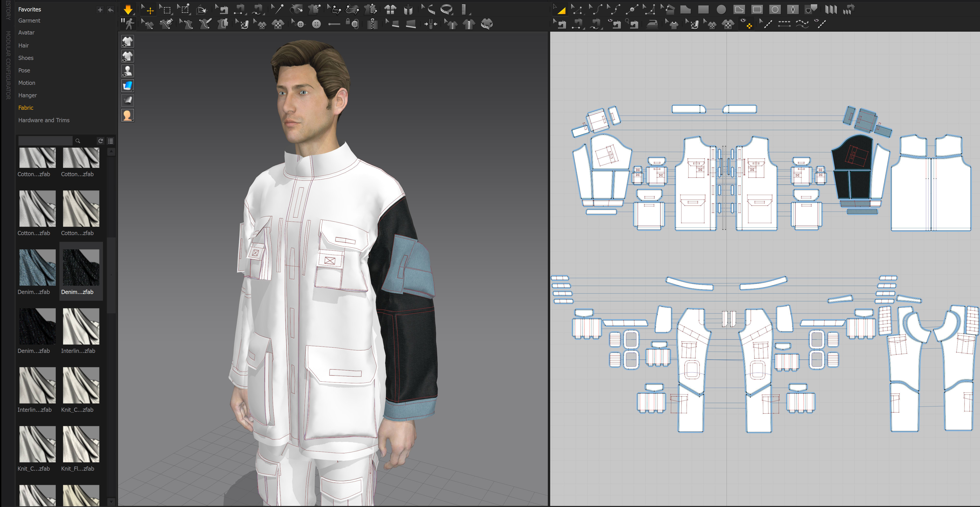Viewport: 980px width, 507px height.
Task: Select the Add Point tool in 2D toolbar
Action: (x=632, y=10)
